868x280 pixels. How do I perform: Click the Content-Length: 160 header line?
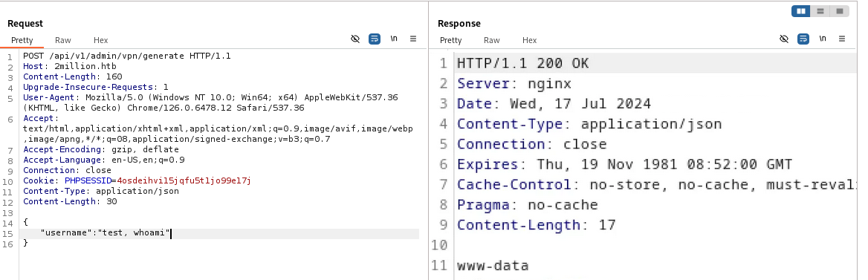[73, 77]
